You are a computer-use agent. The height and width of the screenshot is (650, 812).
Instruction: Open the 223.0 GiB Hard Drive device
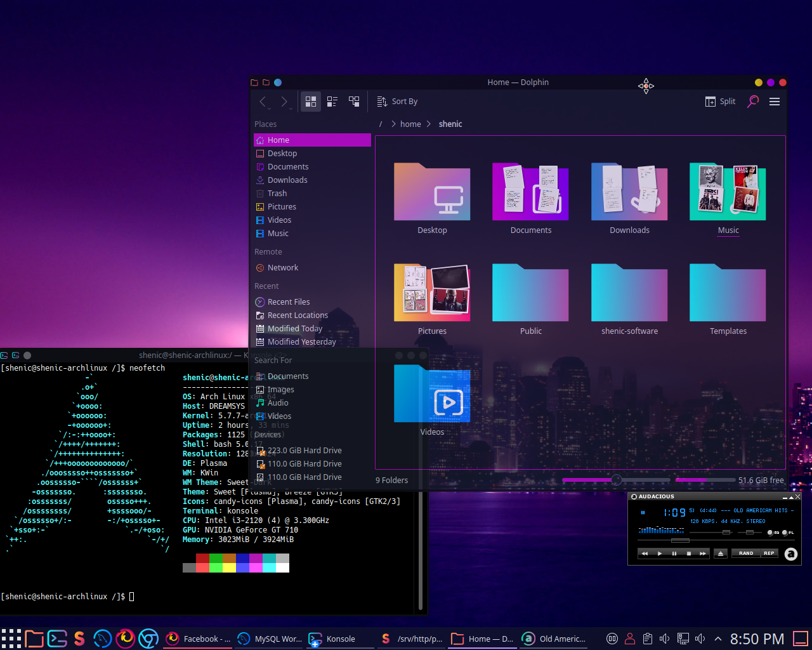312,451
